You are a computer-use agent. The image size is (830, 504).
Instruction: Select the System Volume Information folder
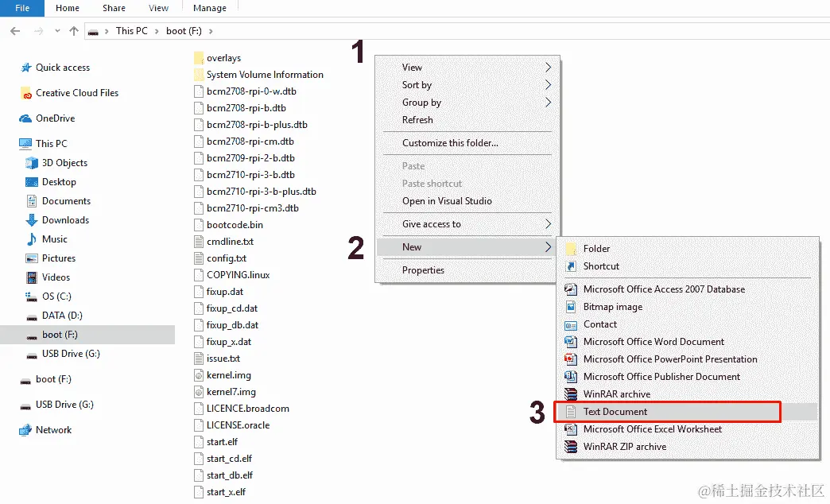(265, 75)
